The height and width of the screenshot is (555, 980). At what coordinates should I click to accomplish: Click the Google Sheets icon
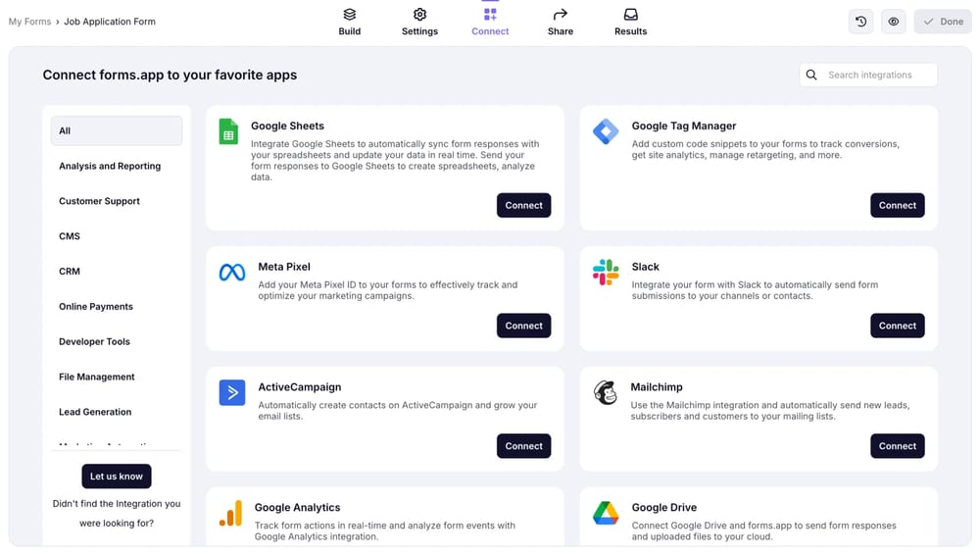tap(228, 131)
